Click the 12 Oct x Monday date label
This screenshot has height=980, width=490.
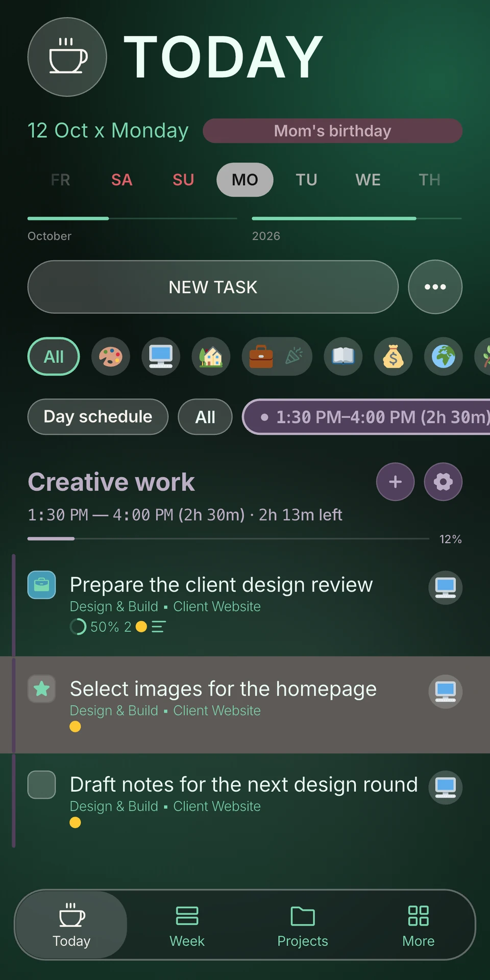pyautogui.click(x=108, y=131)
